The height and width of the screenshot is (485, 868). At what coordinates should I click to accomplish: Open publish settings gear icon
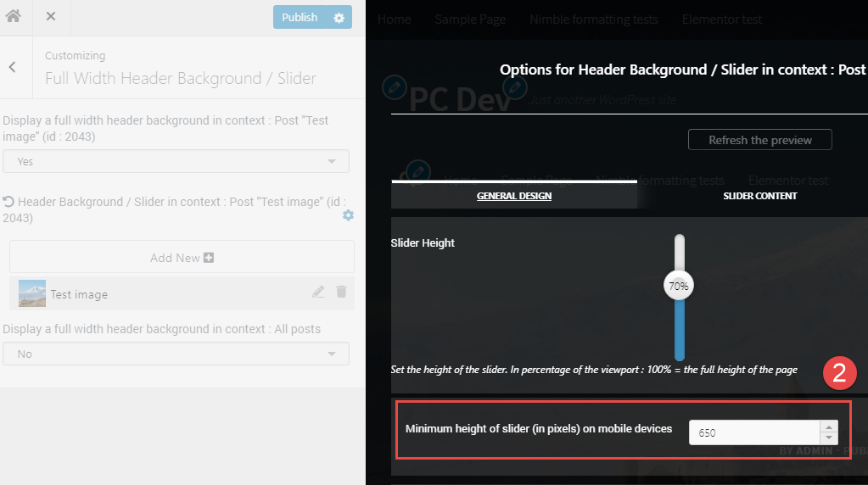[x=339, y=17]
